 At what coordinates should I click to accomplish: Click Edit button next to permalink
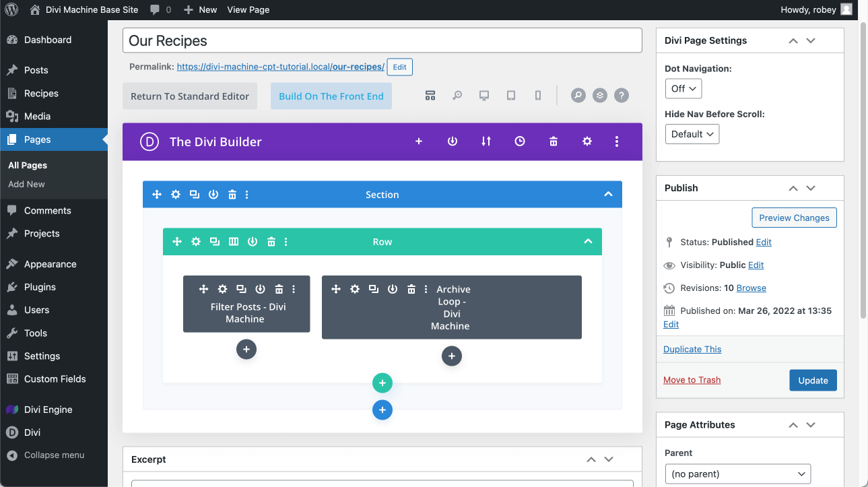click(x=399, y=67)
